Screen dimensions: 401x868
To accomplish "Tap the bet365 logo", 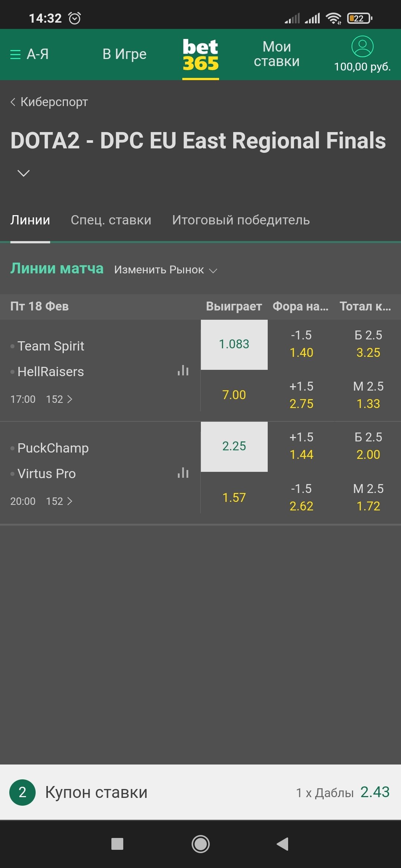I will point(200,55).
